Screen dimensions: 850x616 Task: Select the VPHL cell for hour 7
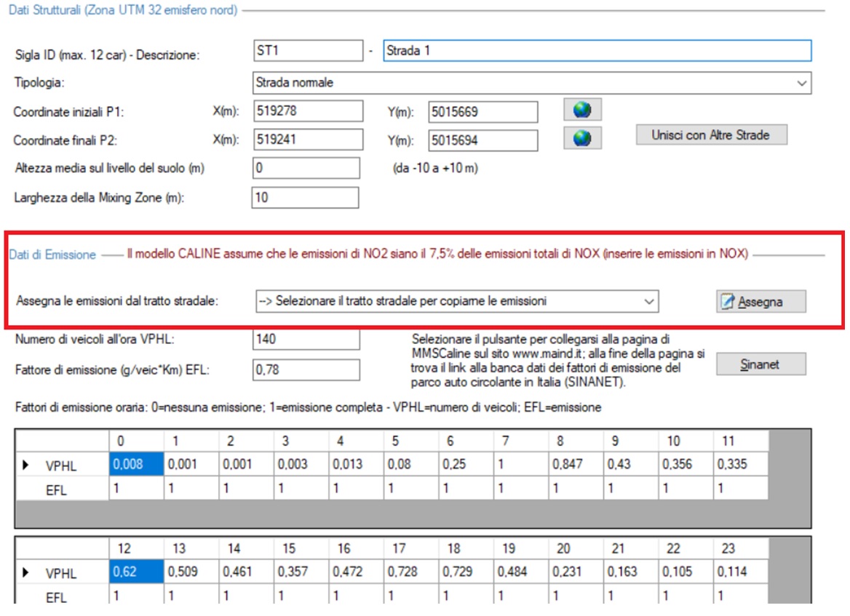(x=520, y=465)
